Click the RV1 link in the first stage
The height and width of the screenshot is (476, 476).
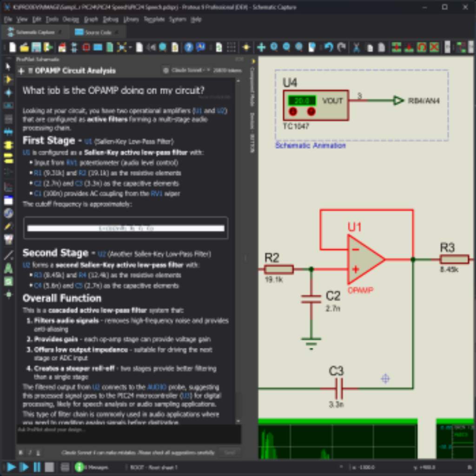[72, 163]
